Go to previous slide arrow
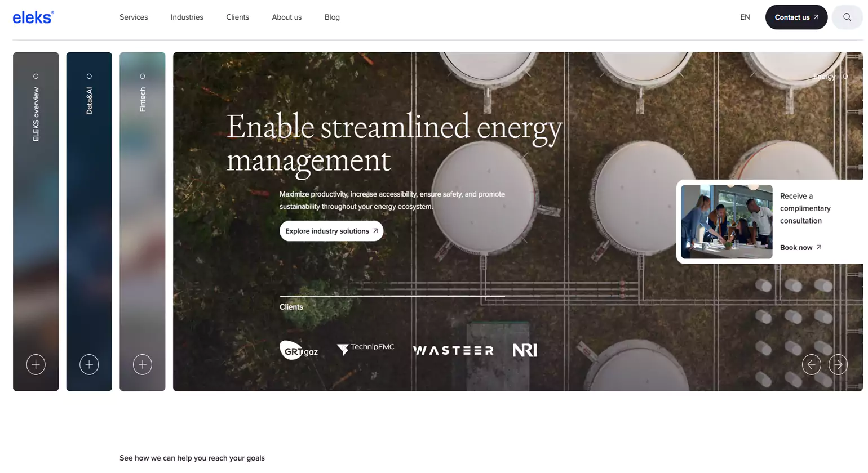The height and width of the screenshot is (473, 868). (x=811, y=365)
